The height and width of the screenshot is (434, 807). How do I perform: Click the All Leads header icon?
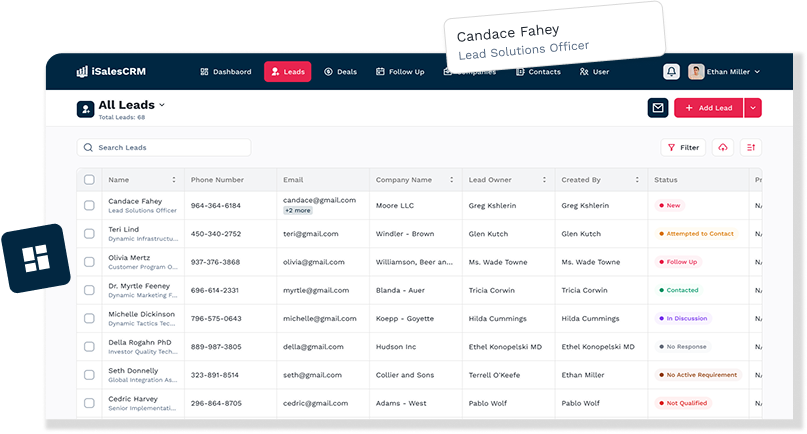click(85, 109)
